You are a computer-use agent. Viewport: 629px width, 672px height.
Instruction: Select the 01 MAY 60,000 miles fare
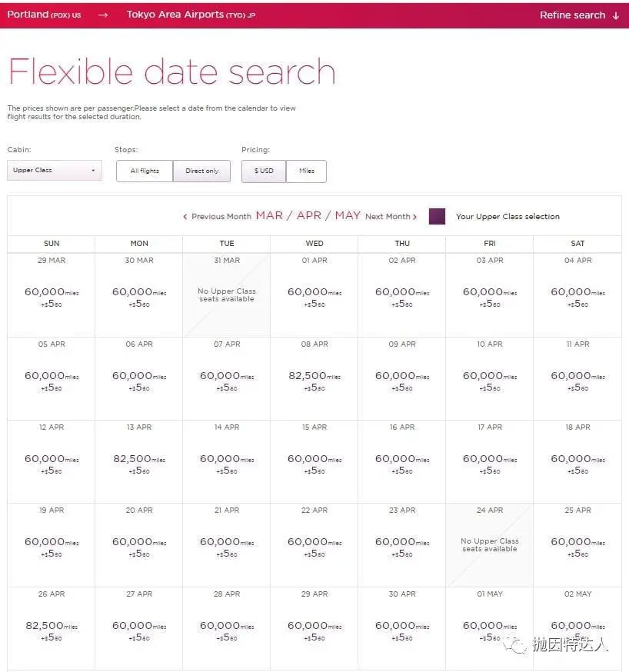point(490,628)
